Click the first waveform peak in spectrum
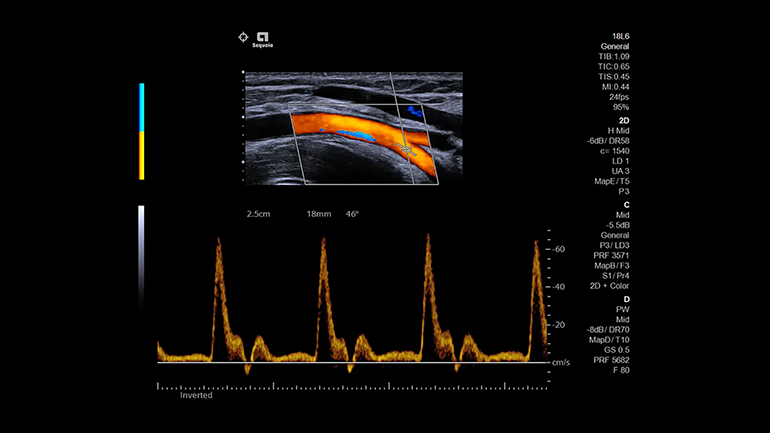Viewport: 770px width, 433px height. pyautogui.click(x=217, y=245)
